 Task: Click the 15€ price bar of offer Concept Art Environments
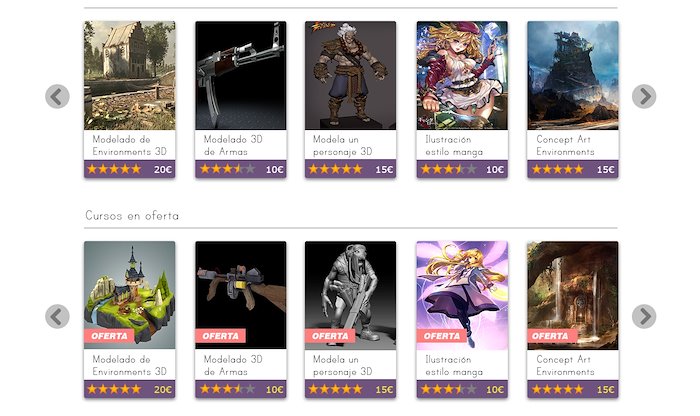[x=573, y=389]
